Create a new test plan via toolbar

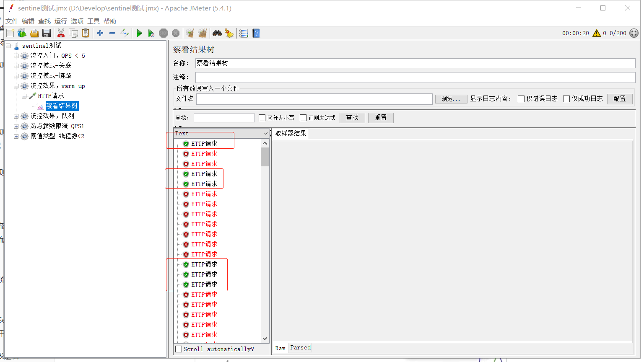pyautogui.click(x=10, y=33)
